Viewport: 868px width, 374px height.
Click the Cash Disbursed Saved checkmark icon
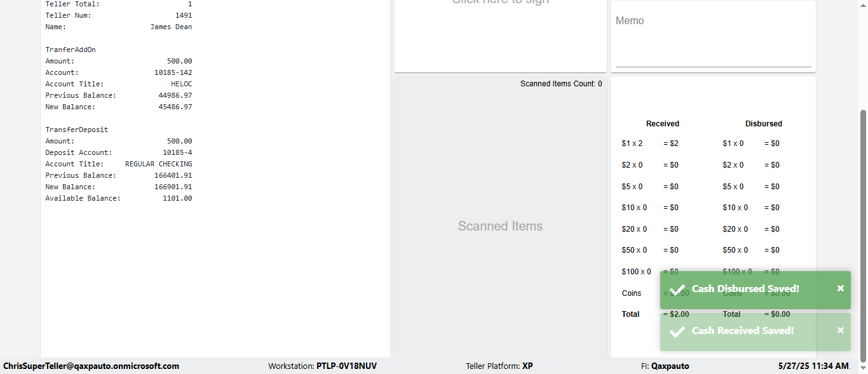[x=677, y=290]
